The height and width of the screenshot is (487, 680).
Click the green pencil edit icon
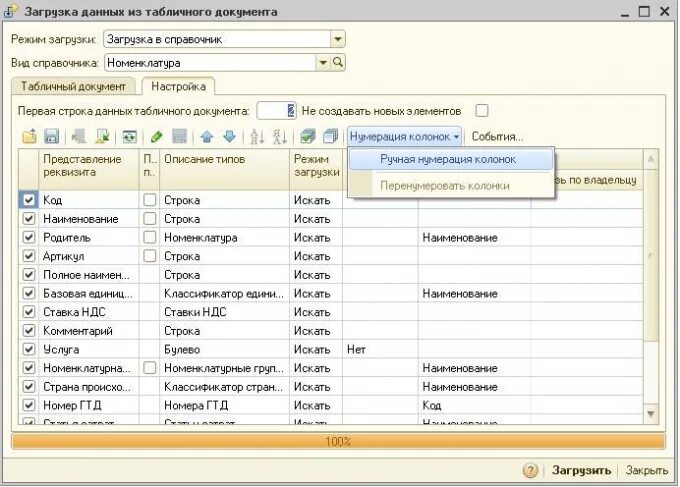(x=157, y=137)
